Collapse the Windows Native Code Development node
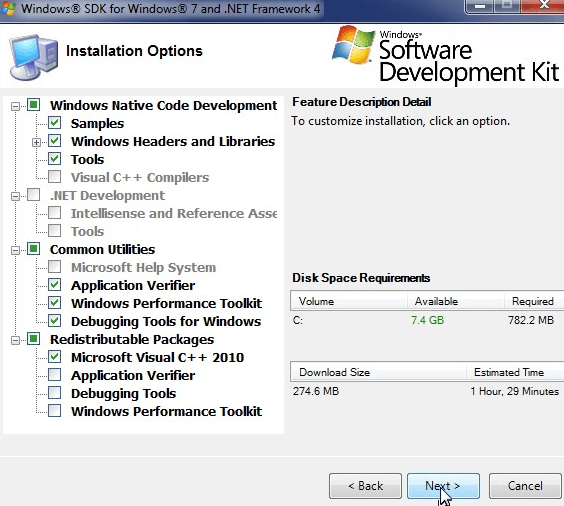Screen dimensions: 564x506 pyautogui.click(x=15, y=106)
